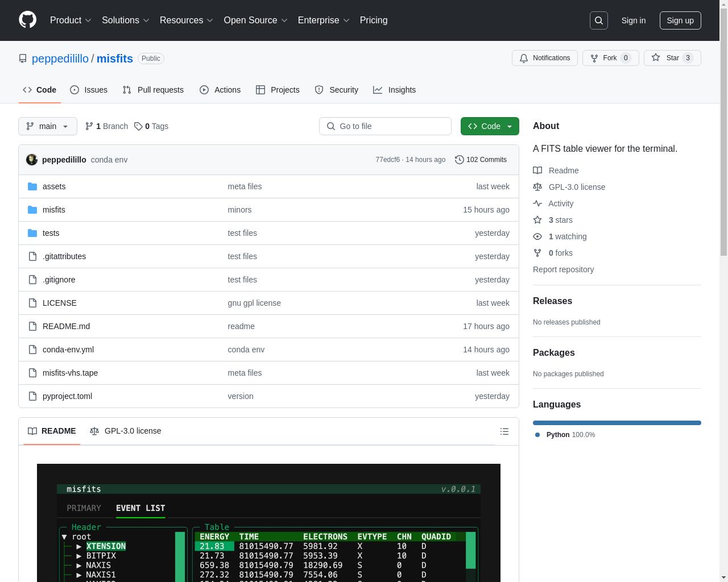This screenshot has height=582, width=728.
Task: Open the 1 Branch link
Action: tap(106, 126)
